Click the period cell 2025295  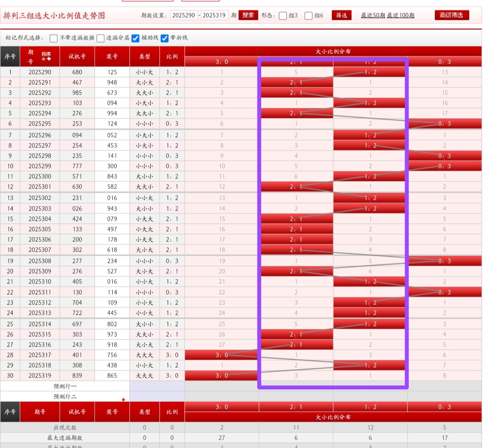pyautogui.click(x=40, y=124)
